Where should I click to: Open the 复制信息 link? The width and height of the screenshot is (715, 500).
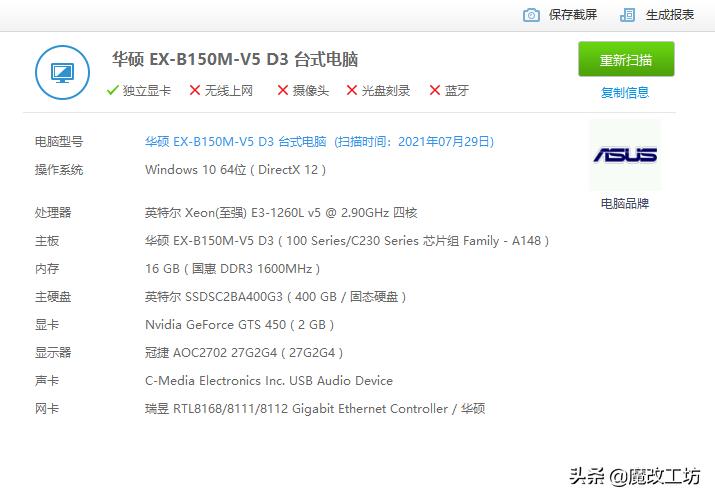[625, 93]
